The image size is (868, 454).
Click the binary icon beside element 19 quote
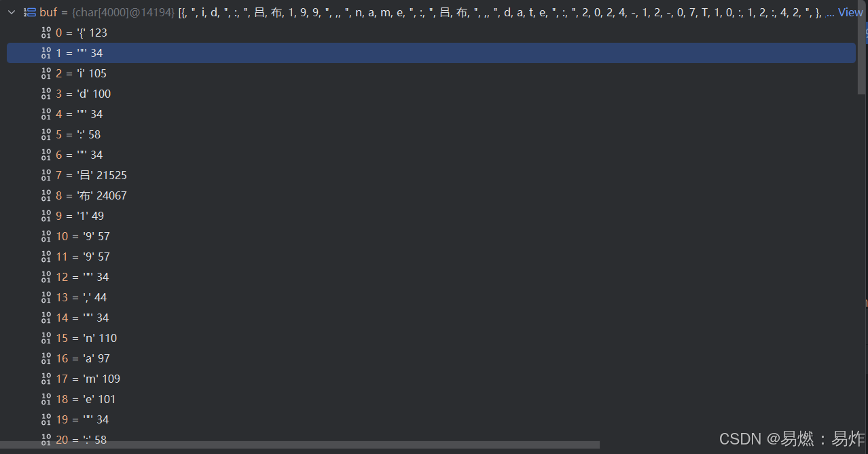[x=46, y=419]
